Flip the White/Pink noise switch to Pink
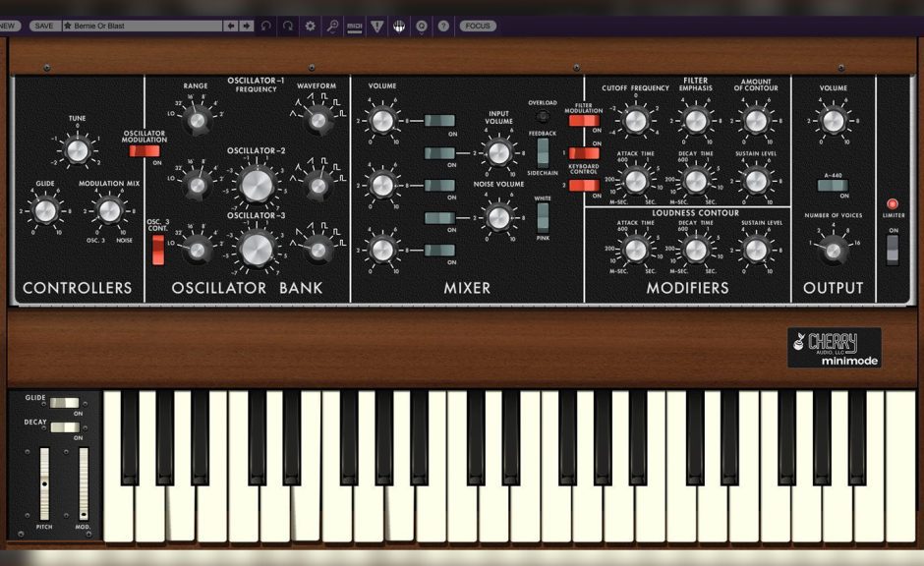 pyautogui.click(x=542, y=228)
